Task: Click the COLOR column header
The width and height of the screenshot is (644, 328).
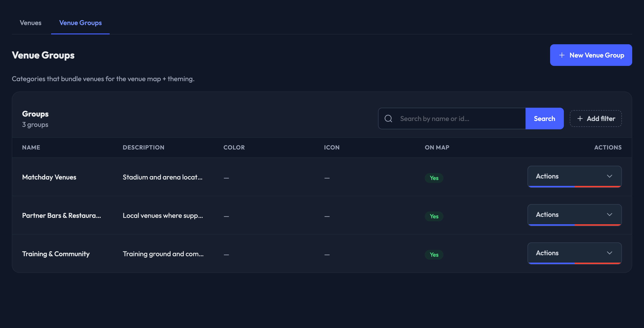Action: (x=234, y=147)
